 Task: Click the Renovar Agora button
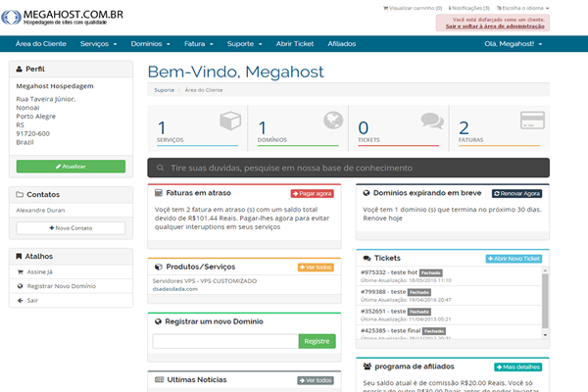[x=516, y=194]
